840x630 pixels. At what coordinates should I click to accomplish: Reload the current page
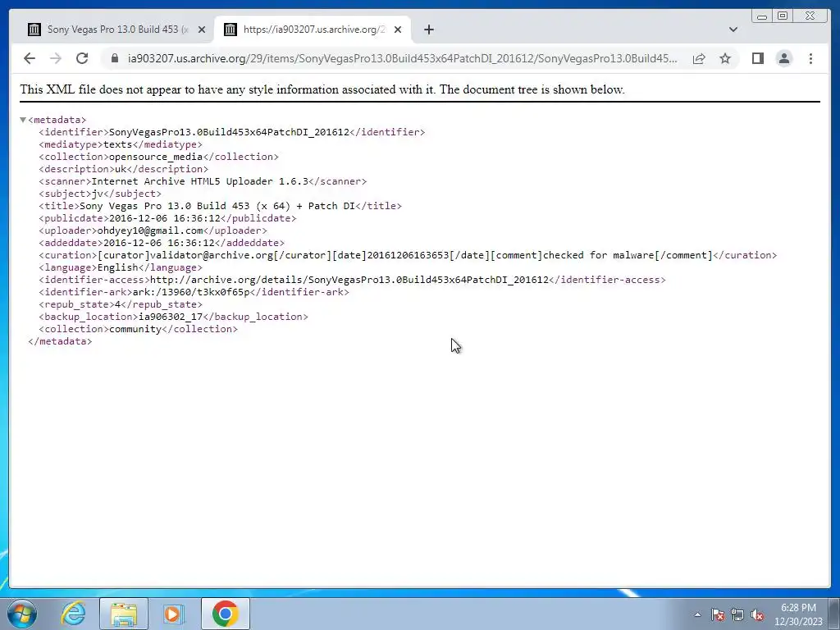82,58
